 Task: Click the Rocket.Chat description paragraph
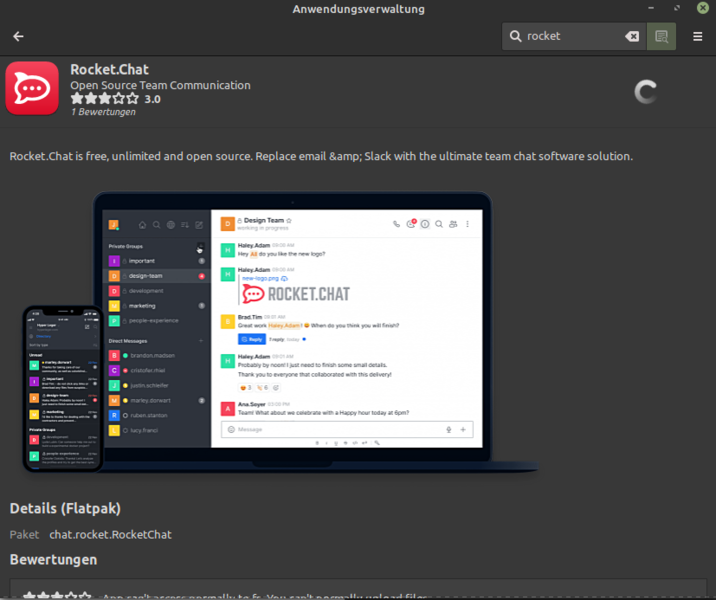coord(321,156)
